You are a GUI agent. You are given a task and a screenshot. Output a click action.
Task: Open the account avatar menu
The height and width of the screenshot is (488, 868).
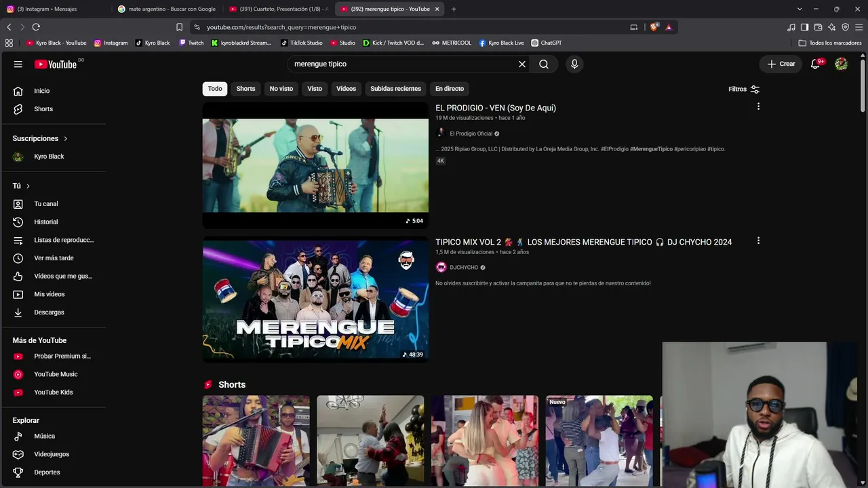coord(842,64)
